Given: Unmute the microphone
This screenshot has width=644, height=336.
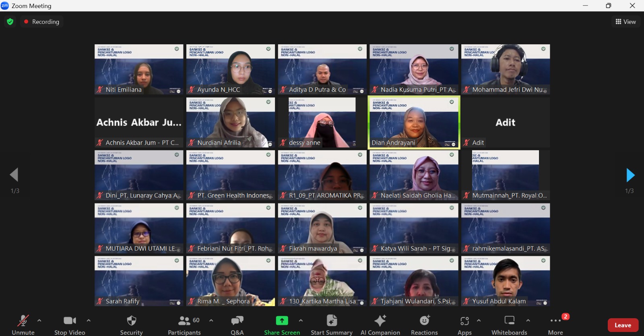Looking at the screenshot, I should pos(23,325).
